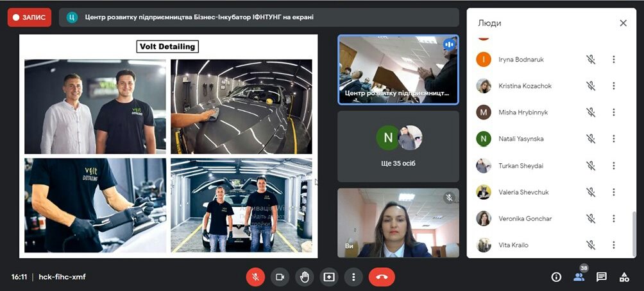Click the presentation banner text
The width and height of the screenshot is (644, 291).
pyautogui.click(x=199, y=17)
